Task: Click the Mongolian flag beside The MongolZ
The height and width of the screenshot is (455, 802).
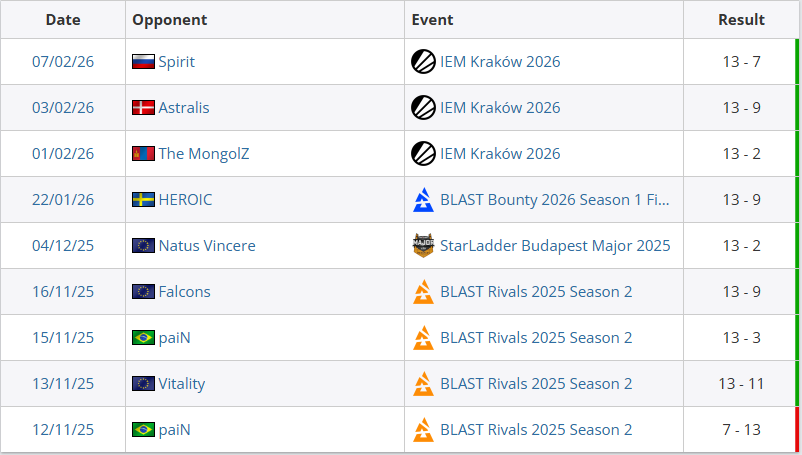Action: pos(143,154)
